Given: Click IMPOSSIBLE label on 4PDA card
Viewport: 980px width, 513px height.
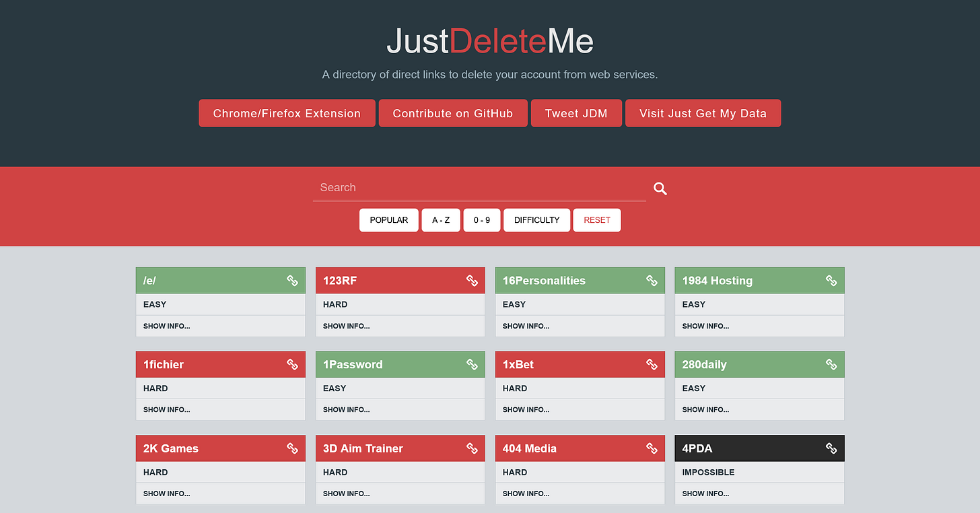Looking at the screenshot, I should coord(708,472).
